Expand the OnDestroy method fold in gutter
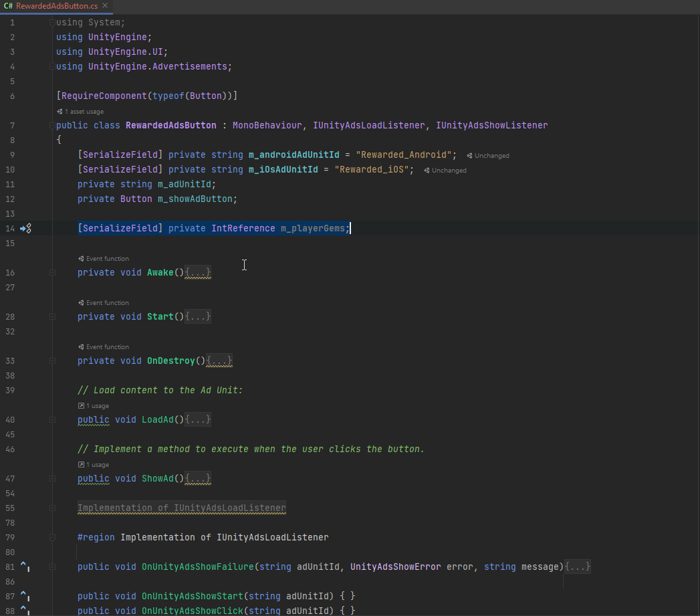 (52, 361)
